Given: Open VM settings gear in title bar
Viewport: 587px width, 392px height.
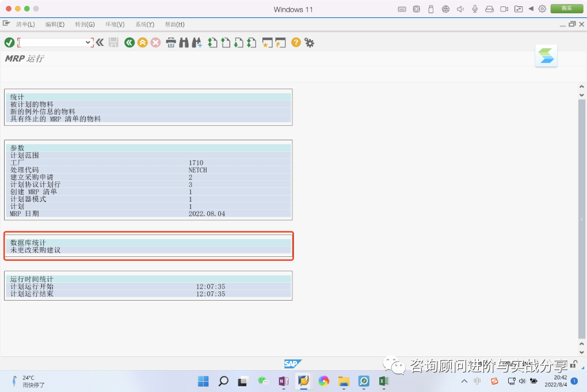Looking at the screenshot, I should (x=542, y=9).
